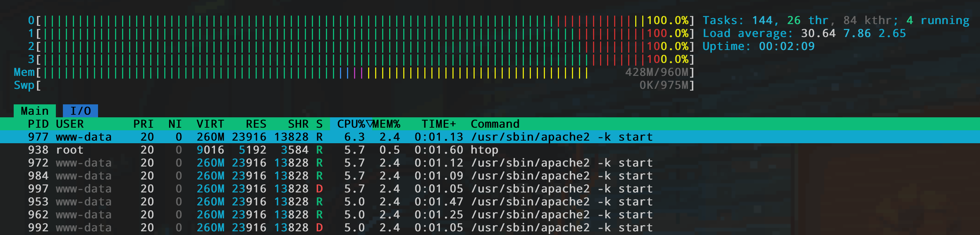This screenshot has height=235, width=980.
Task: Sort by the TIME+ column header
Action: [438, 124]
